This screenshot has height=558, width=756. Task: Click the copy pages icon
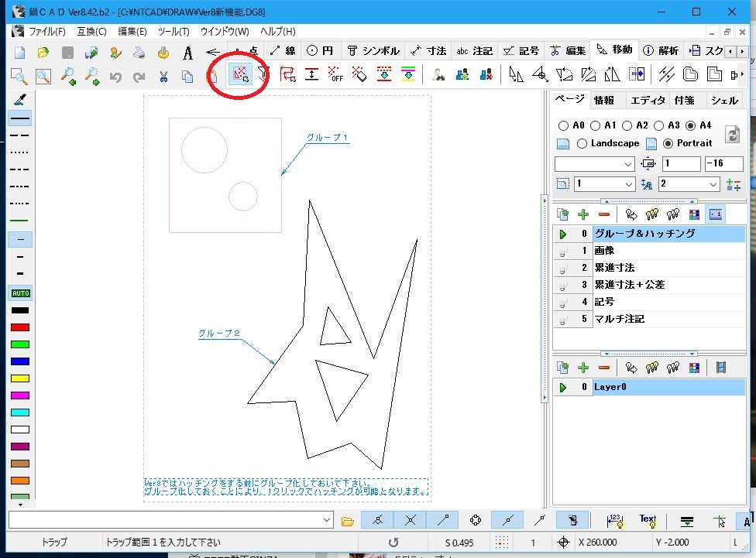[x=187, y=76]
